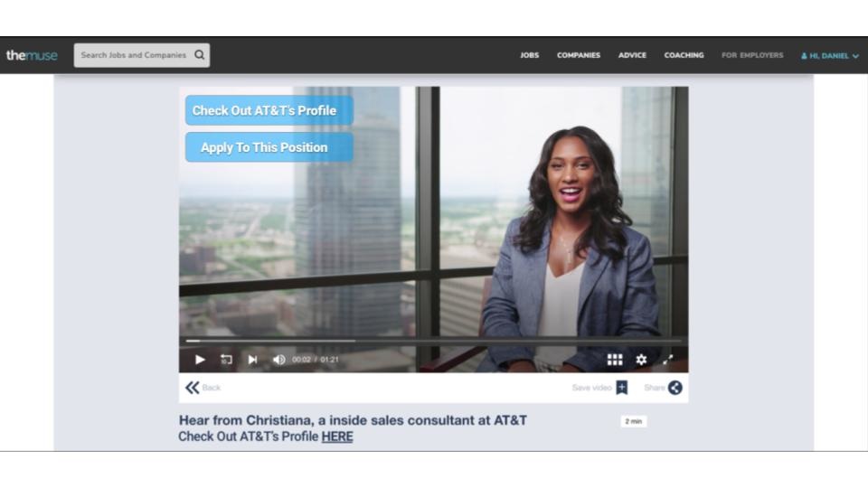Image resolution: width=868 pixels, height=488 pixels.
Task: Click the 2 min duration badge
Action: (633, 422)
